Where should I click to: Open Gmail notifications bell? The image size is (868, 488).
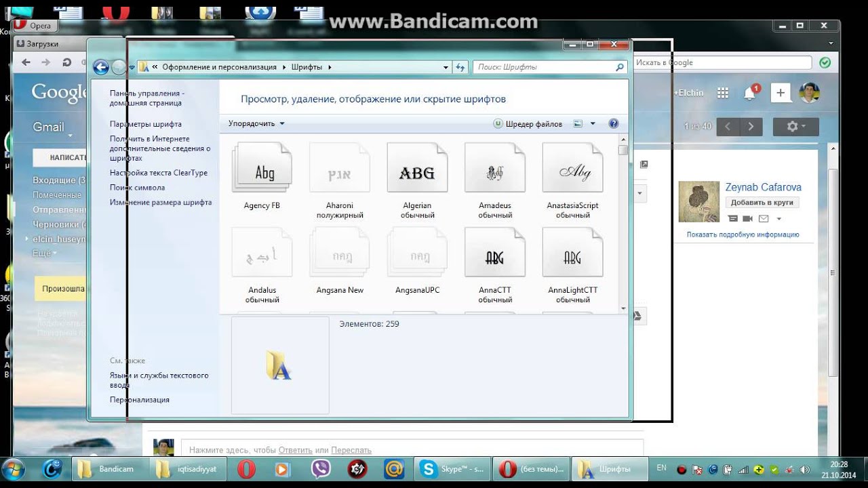click(750, 94)
